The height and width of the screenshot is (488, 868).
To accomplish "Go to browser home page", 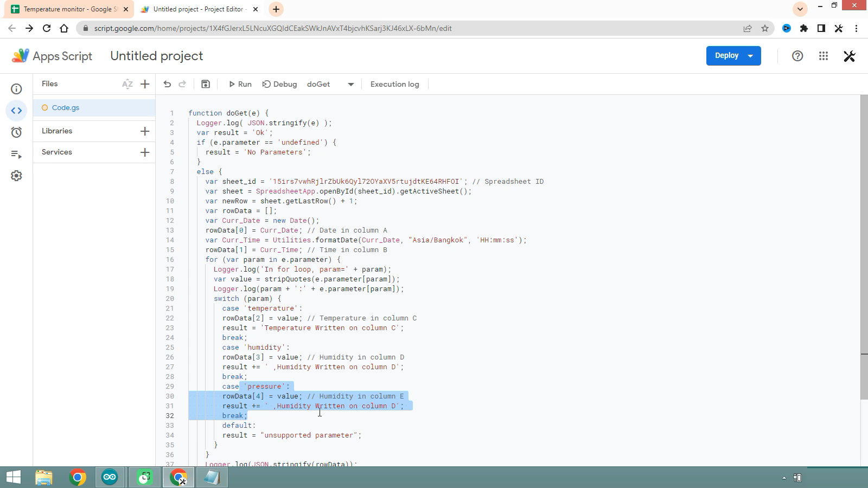I will 64,28.
